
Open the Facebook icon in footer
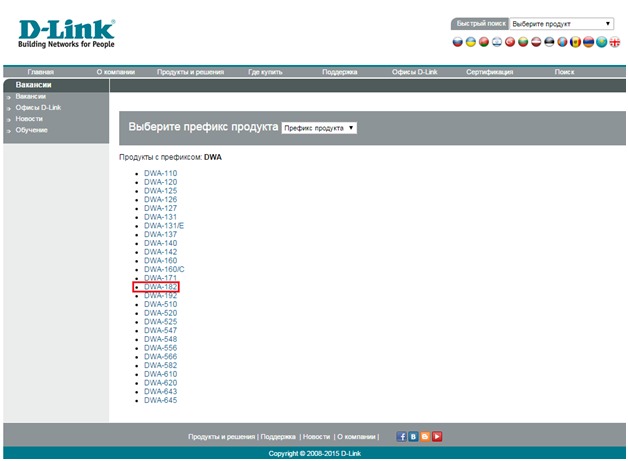(402, 436)
